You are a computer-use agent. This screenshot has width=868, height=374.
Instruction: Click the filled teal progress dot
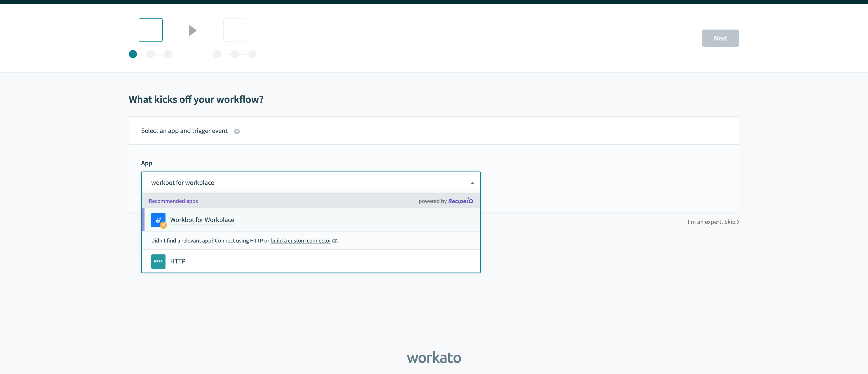[x=133, y=54]
